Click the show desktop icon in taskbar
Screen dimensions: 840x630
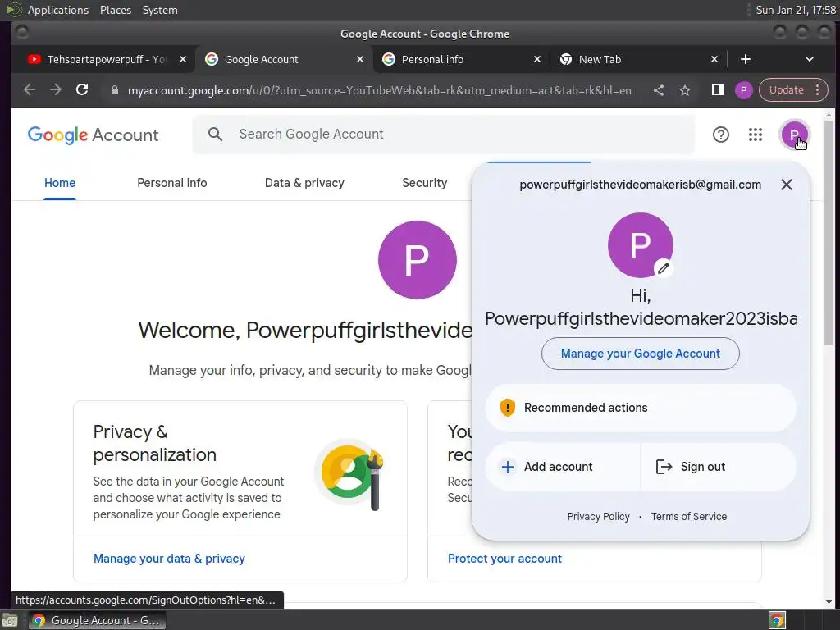[x=10, y=621]
